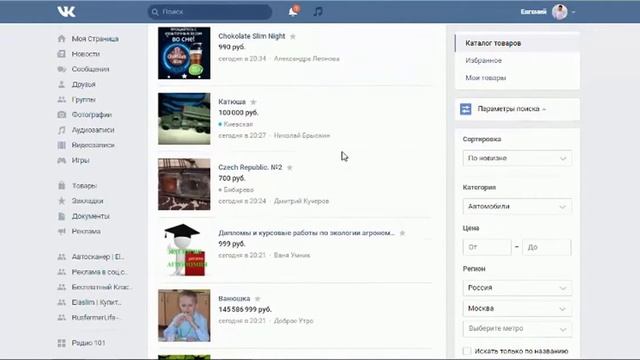This screenshot has height=360, width=640.
Task: Click the Поиск search field
Action: (210, 12)
